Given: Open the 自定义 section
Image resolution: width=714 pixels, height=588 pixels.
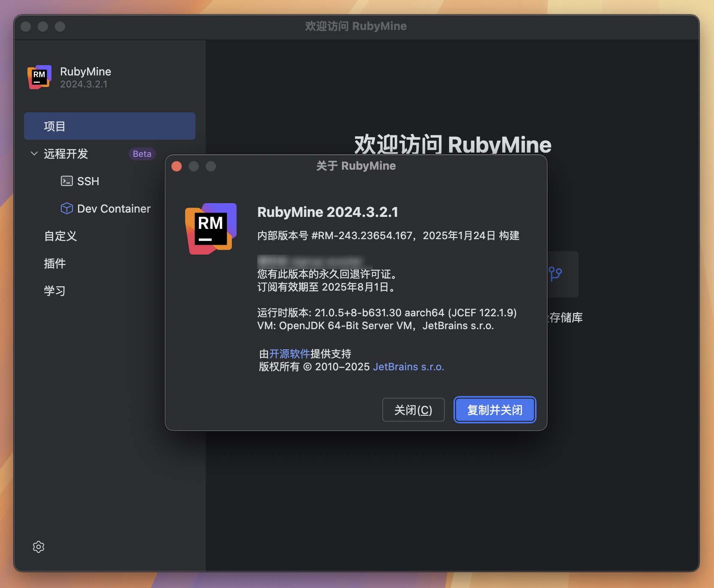Looking at the screenshot, I should 60,236.
